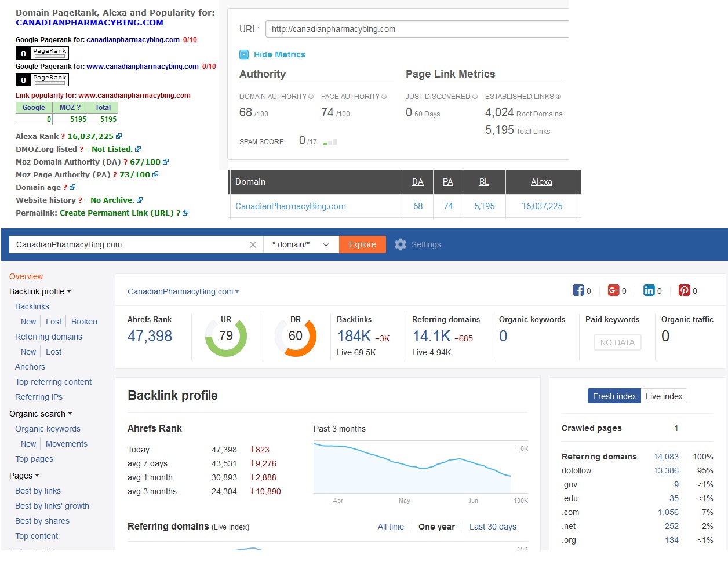Open the *.domain/* mode dropdown

point(301,245)
